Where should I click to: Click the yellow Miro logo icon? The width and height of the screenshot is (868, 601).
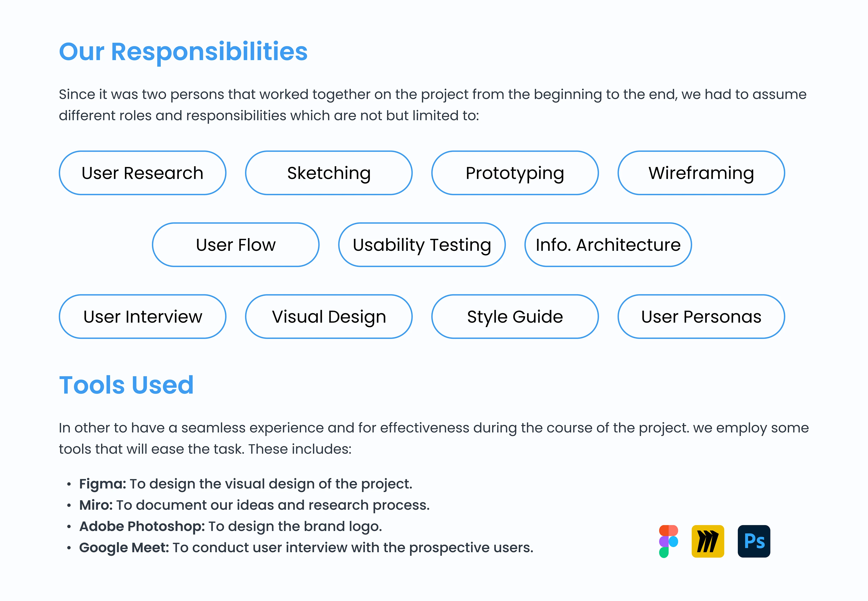click(x=708, y=541)
